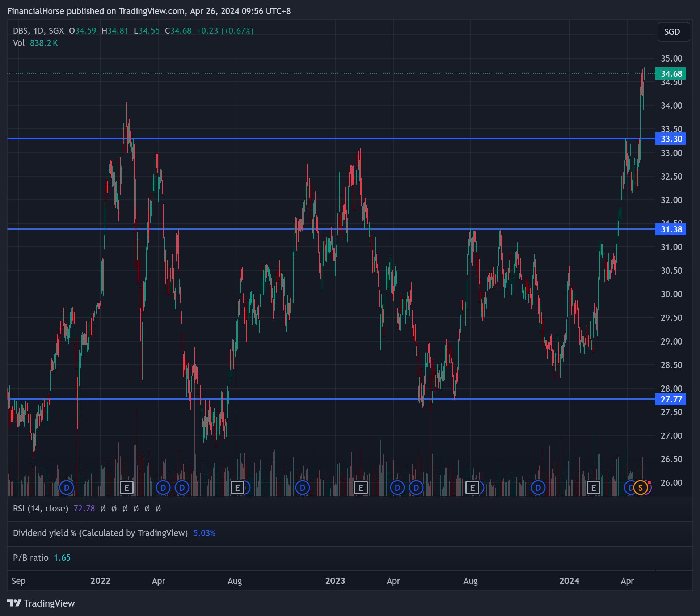Click the 26.00 price scale label
The height and width of the screenshot is (616, 700).
coord(671,482)
